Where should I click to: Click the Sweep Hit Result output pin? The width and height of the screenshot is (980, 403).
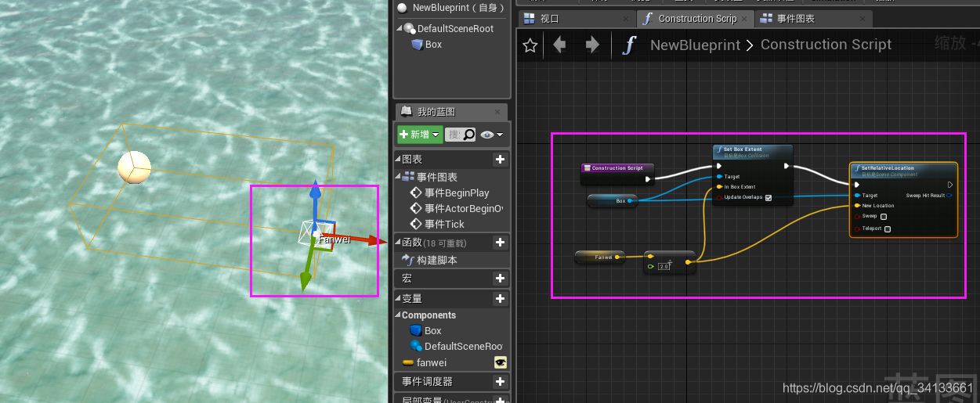tap(949, 196)
